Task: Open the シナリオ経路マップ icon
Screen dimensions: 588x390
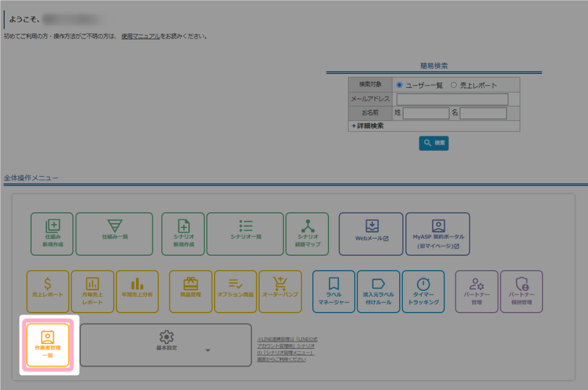Action: click(x=307, y=234)
